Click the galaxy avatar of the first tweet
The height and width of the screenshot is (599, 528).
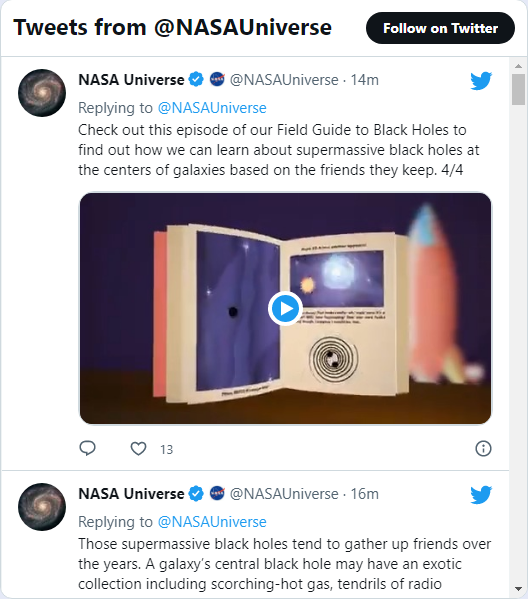click(42, 93)
